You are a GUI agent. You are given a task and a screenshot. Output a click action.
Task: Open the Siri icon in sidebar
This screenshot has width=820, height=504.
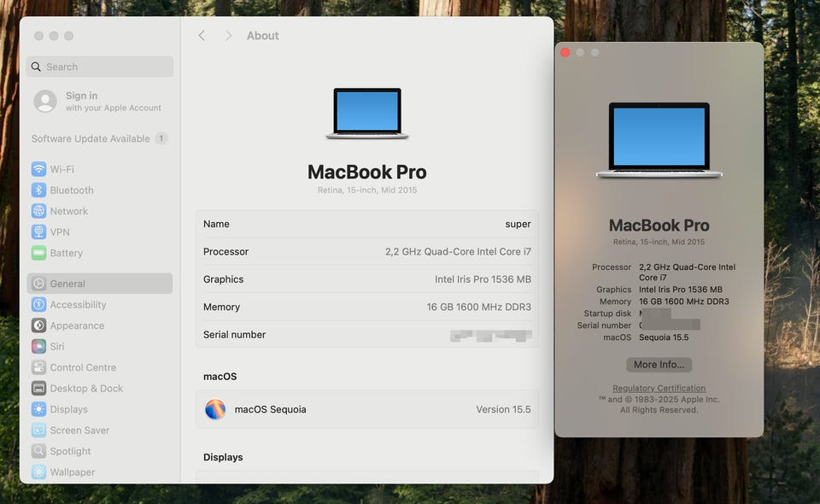[38, 346]
